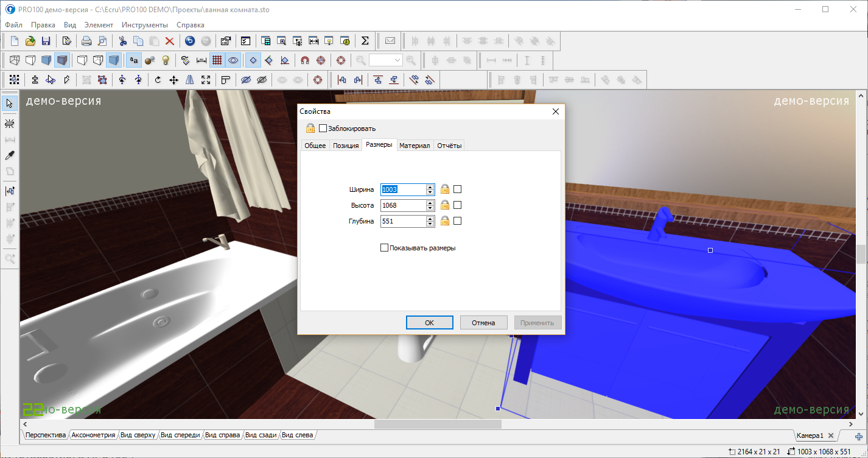Click the scissors Cut icon

tap(122, 41)
